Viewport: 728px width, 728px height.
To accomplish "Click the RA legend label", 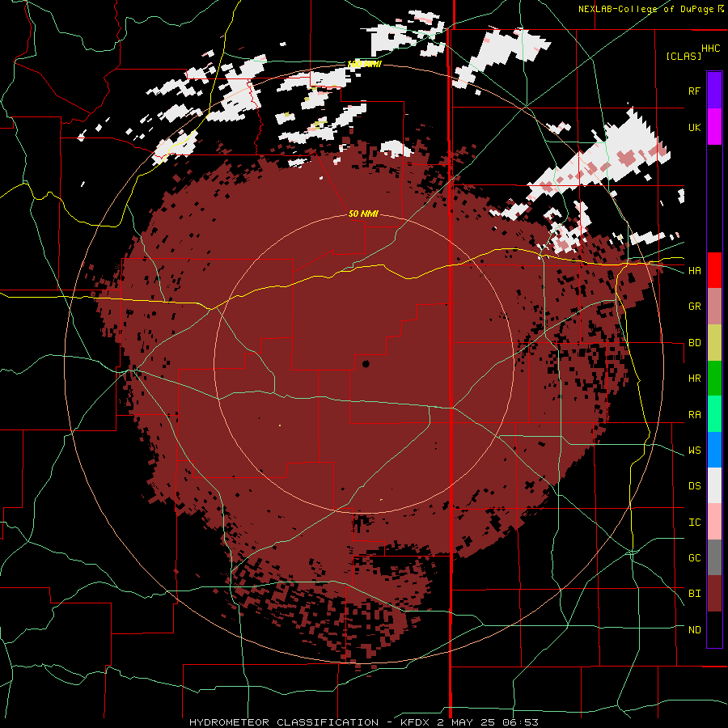I will pos(694,415).
